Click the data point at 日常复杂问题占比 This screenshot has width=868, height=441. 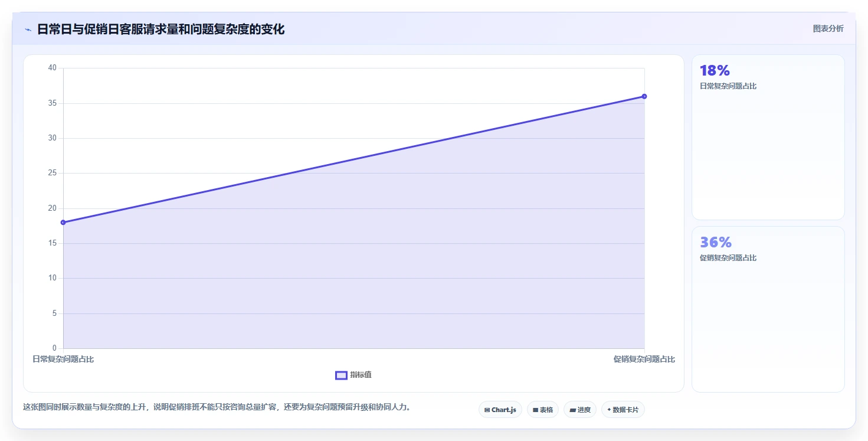(63, 223)
